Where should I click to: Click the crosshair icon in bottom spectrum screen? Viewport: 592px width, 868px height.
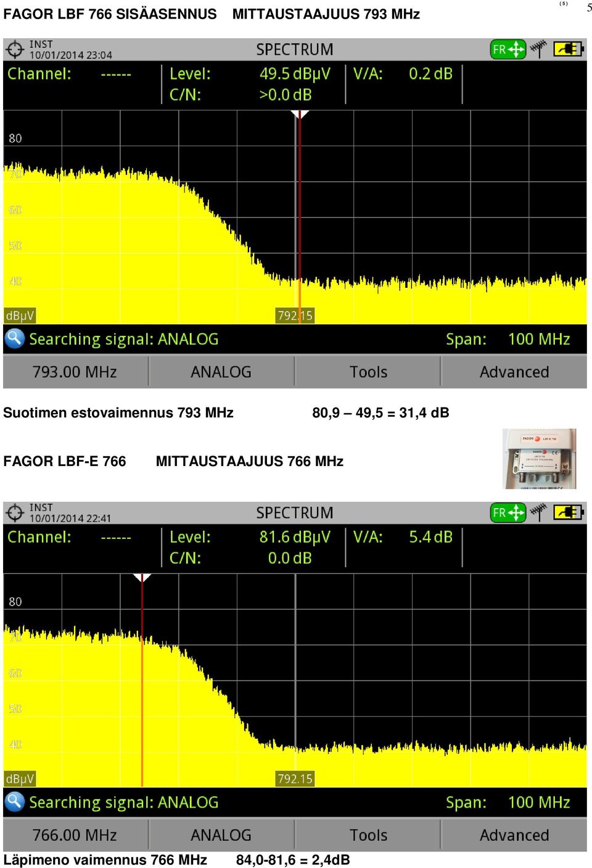[15, 513]
